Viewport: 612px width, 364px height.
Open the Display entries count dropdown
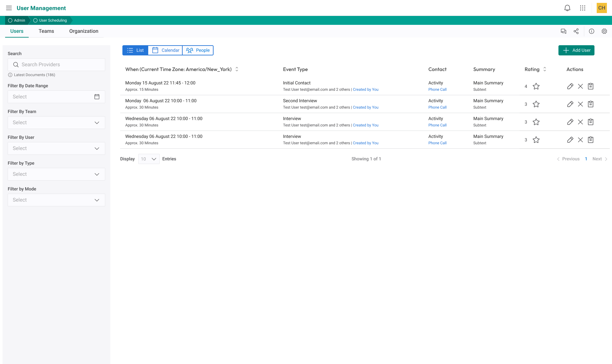[149, 159]
